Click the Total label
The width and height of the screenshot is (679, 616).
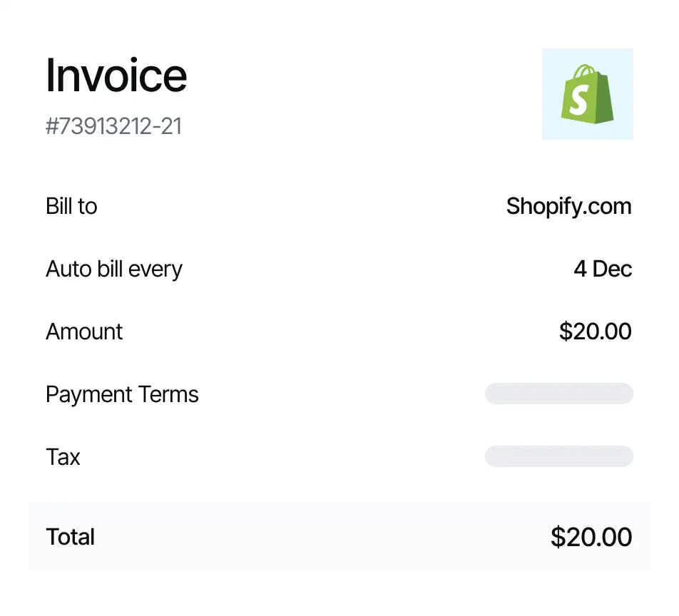click(70, 537)
